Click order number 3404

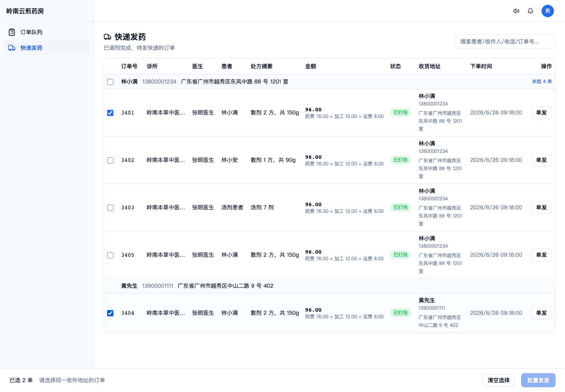[x=128, y=313]
